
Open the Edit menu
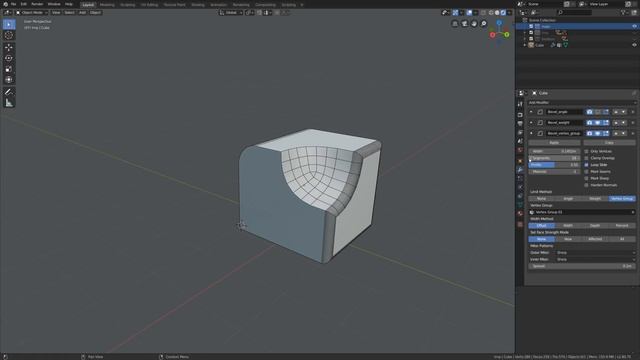pos(24,4)
